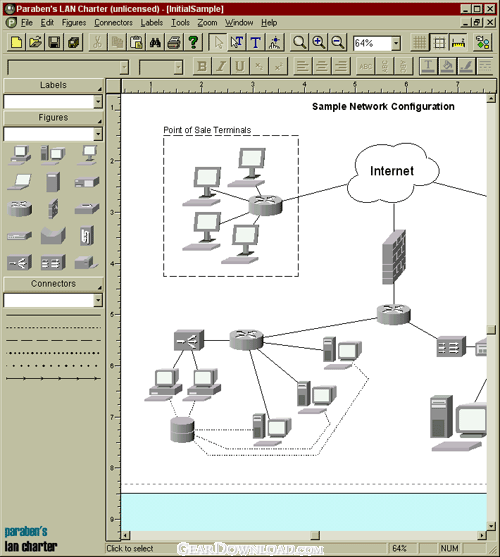The image size is (500, 557).
Task: Open the Tools menu
Action: tap(180, 23)
